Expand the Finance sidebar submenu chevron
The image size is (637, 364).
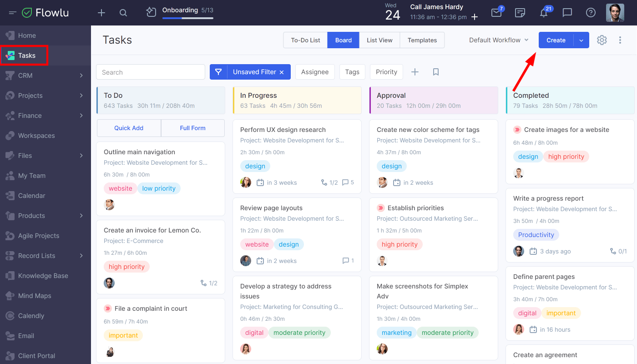(x=81, y=116)
